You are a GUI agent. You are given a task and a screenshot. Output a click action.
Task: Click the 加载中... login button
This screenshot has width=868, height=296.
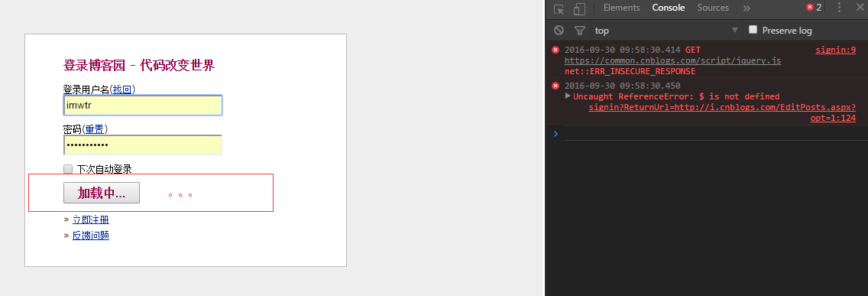pyautogui.click(x=102, y=193)
